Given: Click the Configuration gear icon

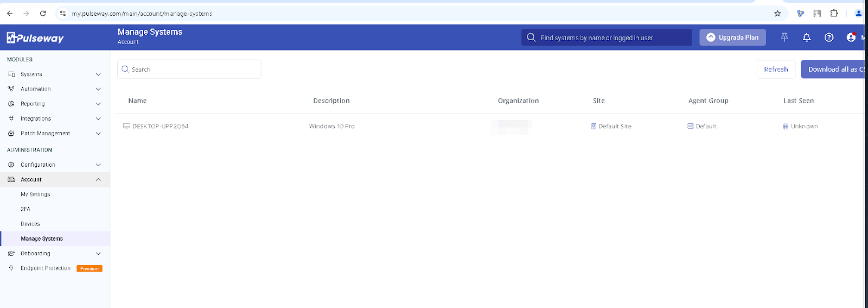Looking at the screenshot, I should 11,165.
